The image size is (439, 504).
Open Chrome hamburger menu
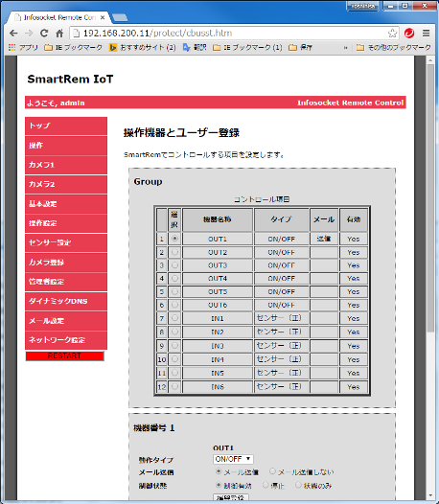[427, 33]
